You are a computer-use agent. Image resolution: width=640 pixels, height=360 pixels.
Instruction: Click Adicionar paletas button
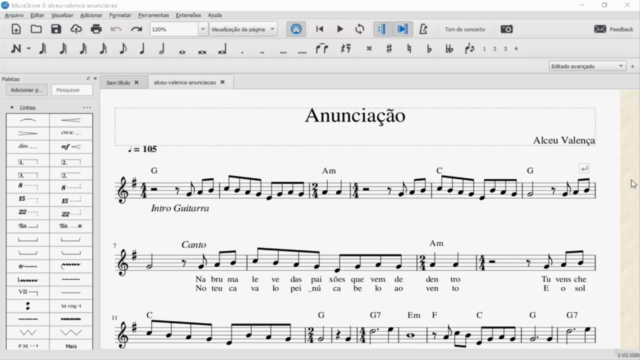point(27,90)
